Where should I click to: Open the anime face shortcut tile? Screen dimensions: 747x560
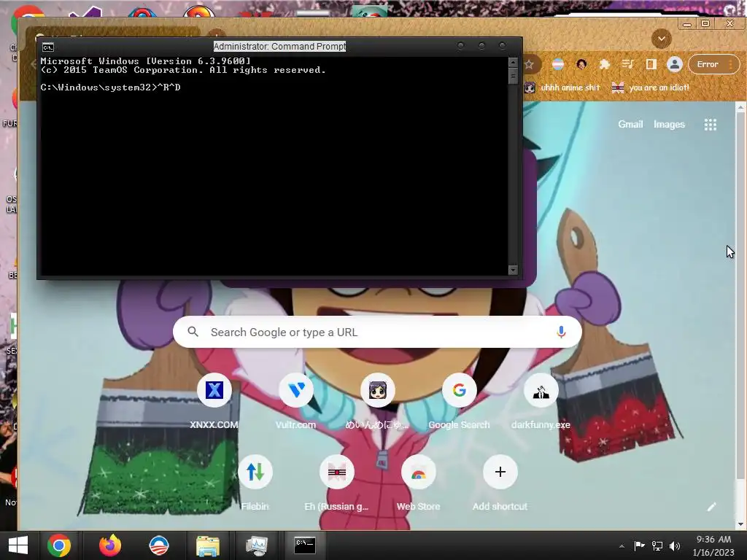click(378, 391)
